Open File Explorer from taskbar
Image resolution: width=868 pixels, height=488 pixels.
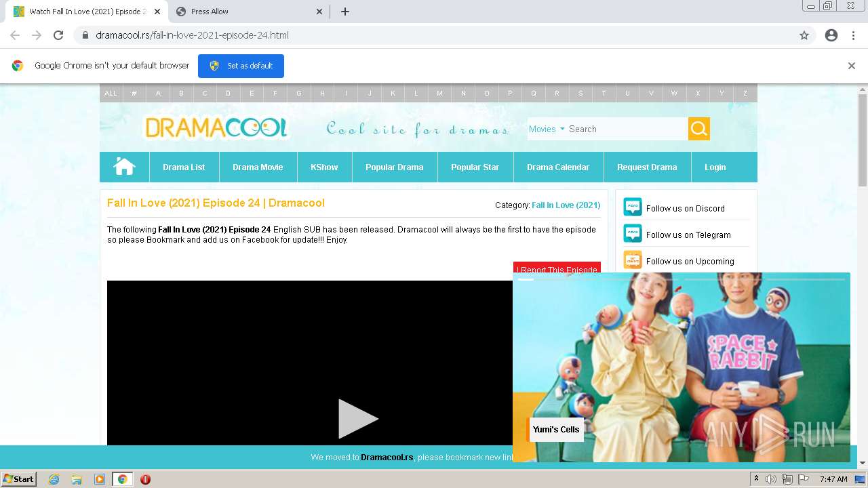coord(77,479)
